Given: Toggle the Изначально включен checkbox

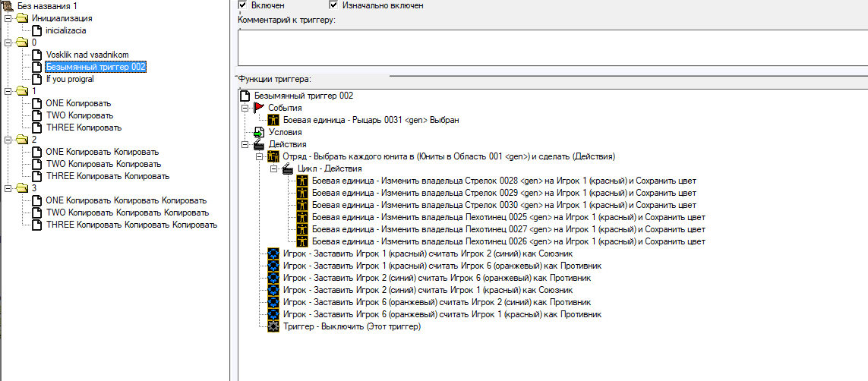Looking at the screenshot, I should pos(334,5).
